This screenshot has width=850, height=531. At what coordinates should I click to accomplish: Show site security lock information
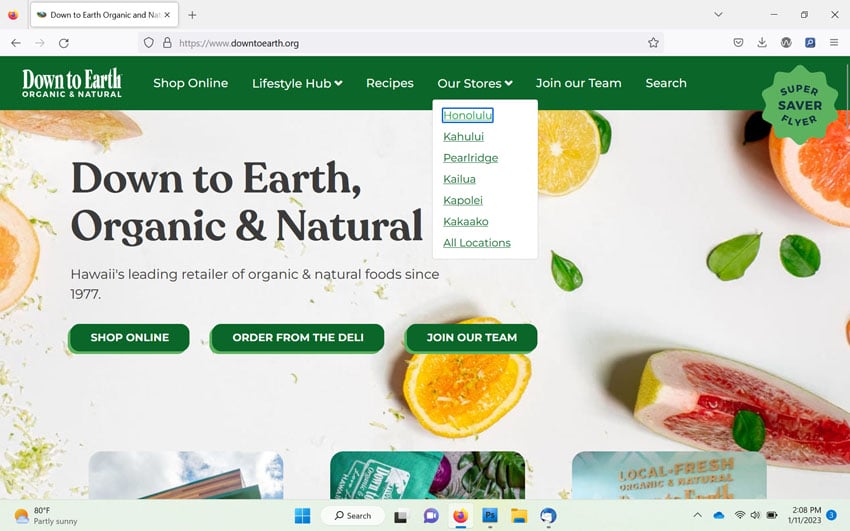tap(167, 42)
